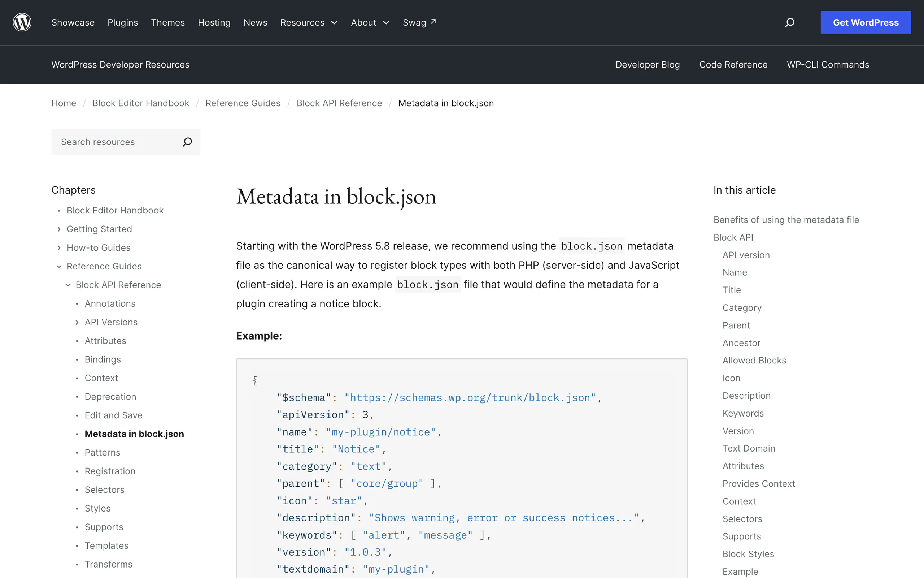Jump to the API version section
Viewport: 924px width, 578px height.
[x=746, y=255]
